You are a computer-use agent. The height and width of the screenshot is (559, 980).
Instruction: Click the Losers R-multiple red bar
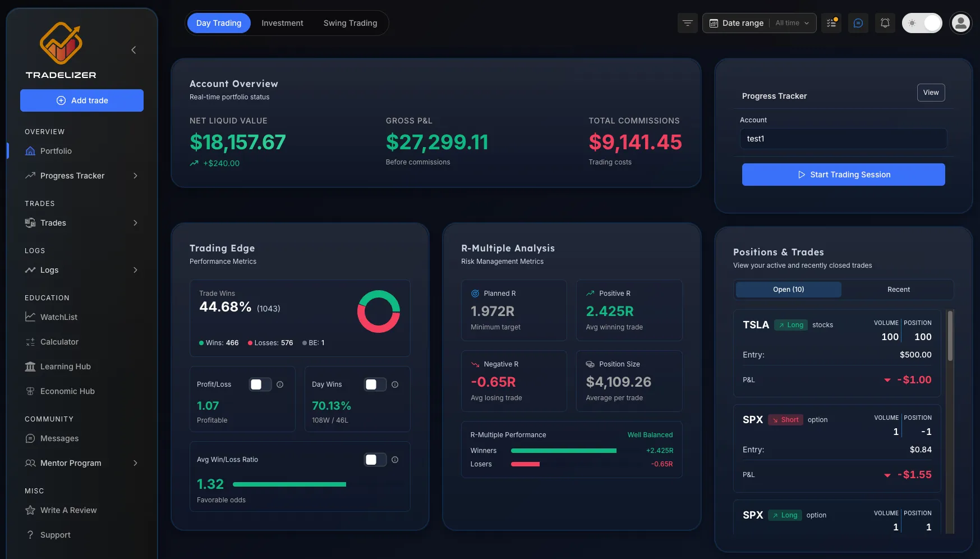[525, 464]
